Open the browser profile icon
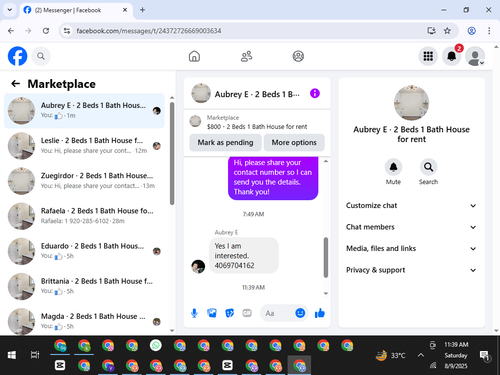Viewport: 500px width, 375px height. click(x=471, y=31)
